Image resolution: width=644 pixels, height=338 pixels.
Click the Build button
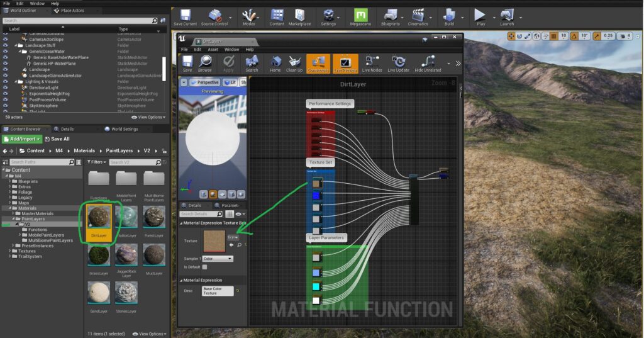[x=449, y=18]
